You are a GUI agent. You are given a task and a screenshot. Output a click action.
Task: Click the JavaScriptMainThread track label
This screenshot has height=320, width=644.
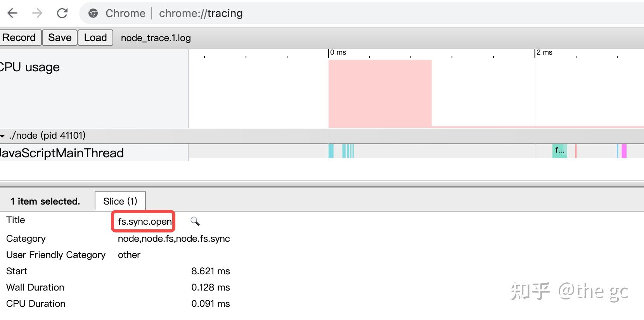point(62,153)
